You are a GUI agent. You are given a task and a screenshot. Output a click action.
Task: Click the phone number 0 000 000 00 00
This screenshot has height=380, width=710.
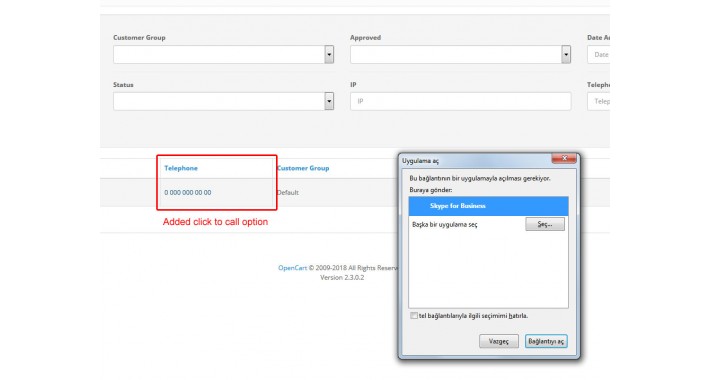point(187,192)
